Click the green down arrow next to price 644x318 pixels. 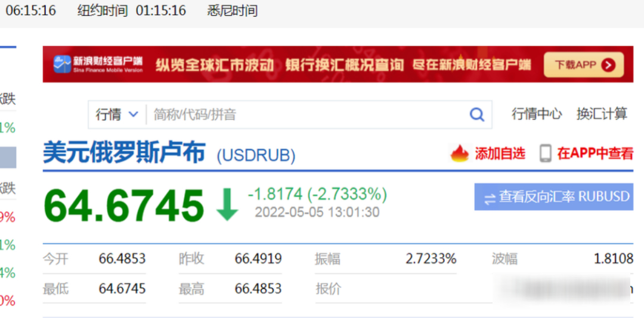click(227, 205)
